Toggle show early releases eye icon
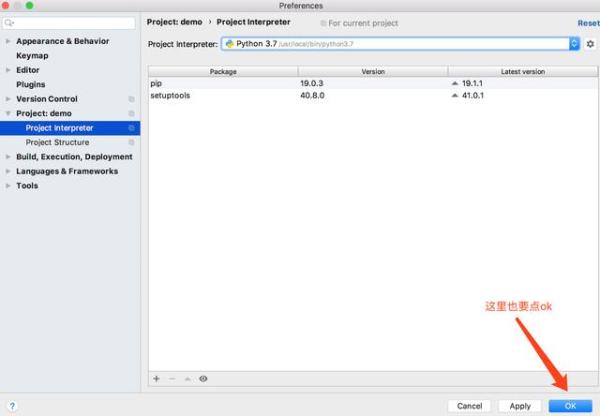The width and height of the screenshot is (600, 416). (x=203, y=378)
